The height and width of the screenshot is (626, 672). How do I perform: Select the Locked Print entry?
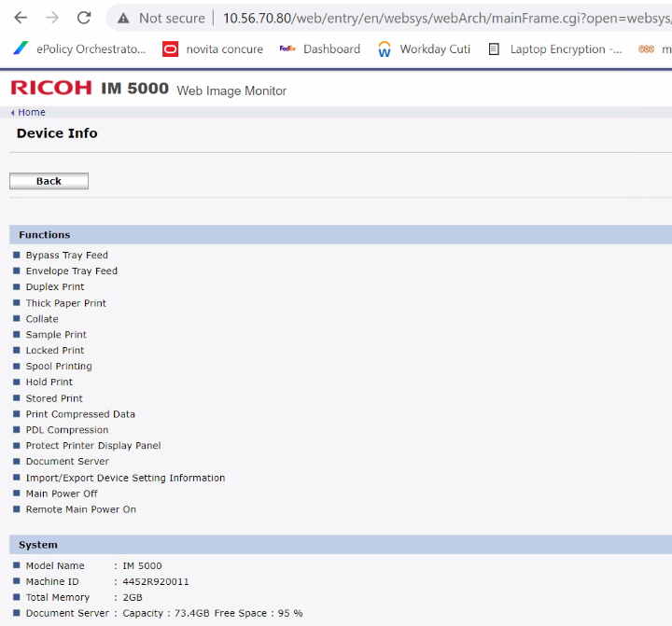click(55, 350)
